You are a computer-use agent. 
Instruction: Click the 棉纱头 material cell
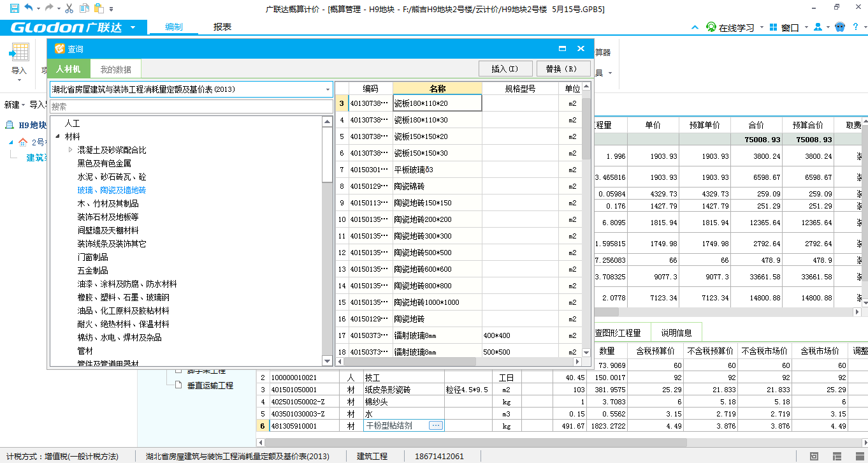click(x=403, y=401)
